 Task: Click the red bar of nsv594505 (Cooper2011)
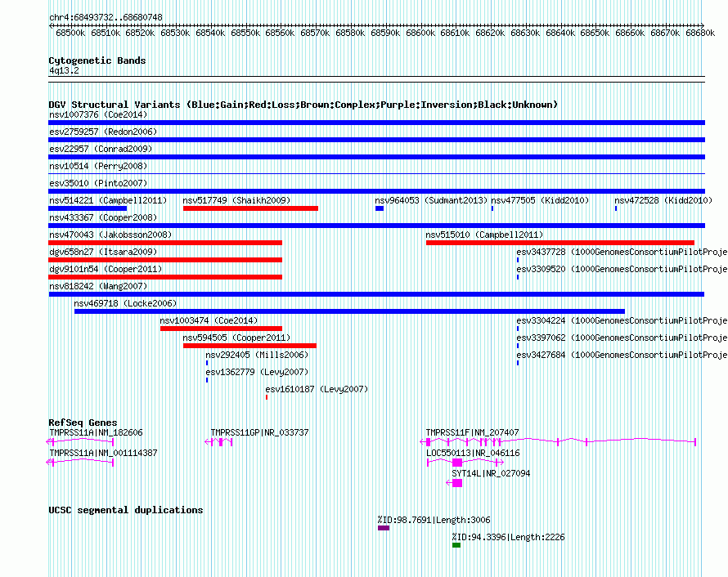[x=249, y=346]
